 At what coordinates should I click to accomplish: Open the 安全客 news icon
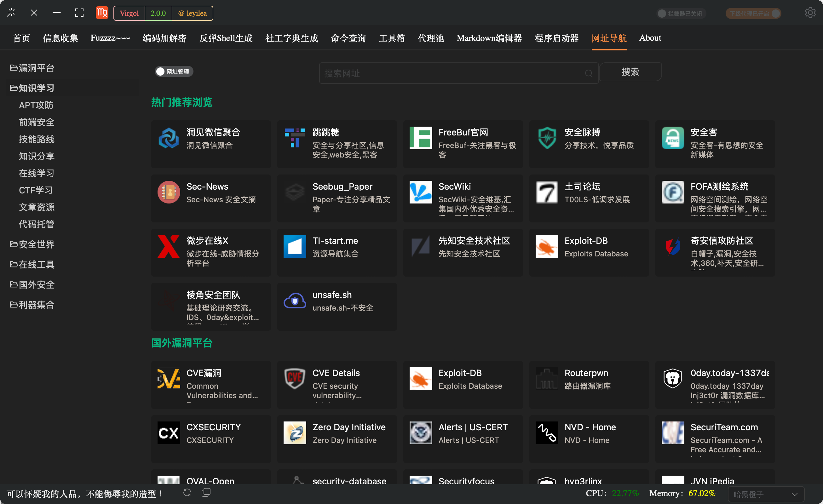pos(673,138)
